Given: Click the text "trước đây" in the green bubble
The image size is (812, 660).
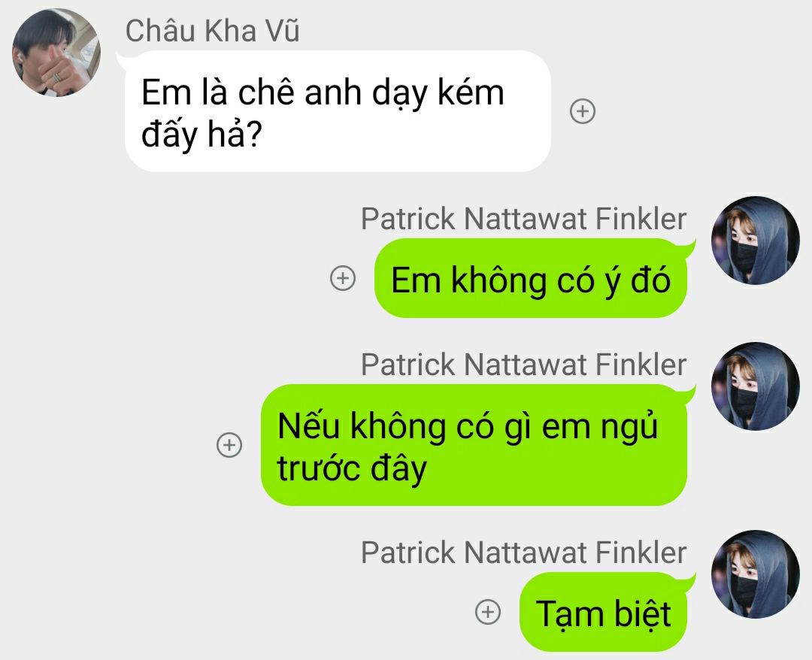Looking at the screenshot, I should (x=352, y=468).
